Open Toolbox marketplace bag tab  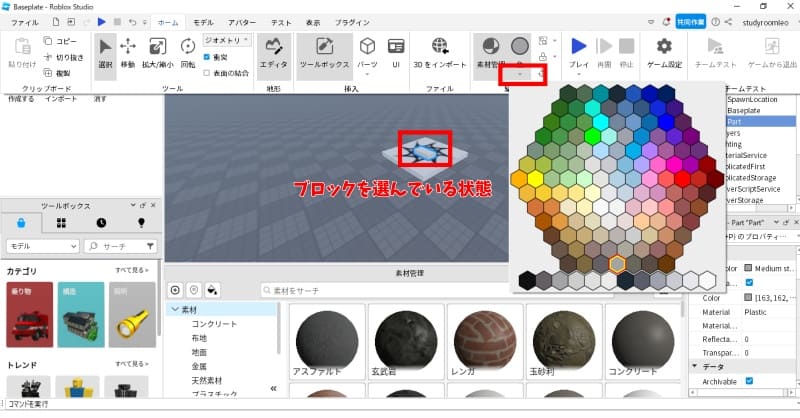coord(21,223)
